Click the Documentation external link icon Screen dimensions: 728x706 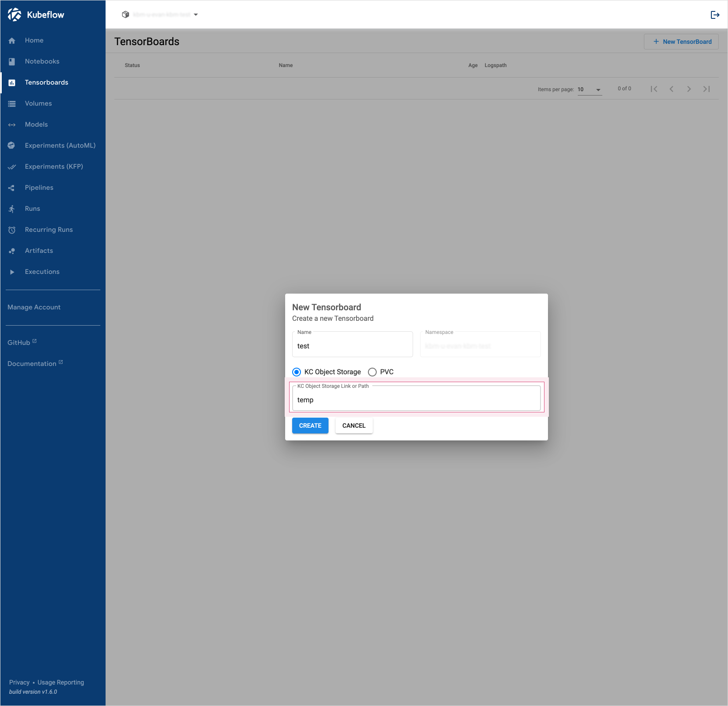click(61, 362)
